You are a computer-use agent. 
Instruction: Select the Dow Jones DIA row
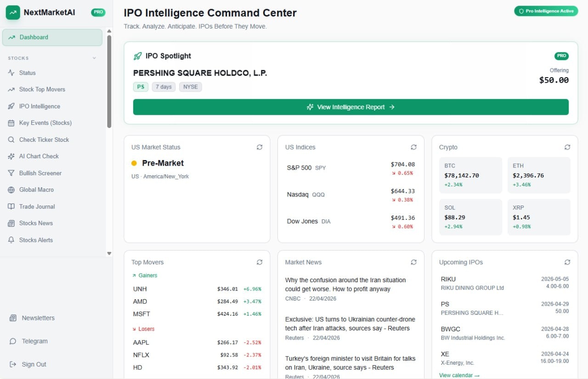[351, 221]
